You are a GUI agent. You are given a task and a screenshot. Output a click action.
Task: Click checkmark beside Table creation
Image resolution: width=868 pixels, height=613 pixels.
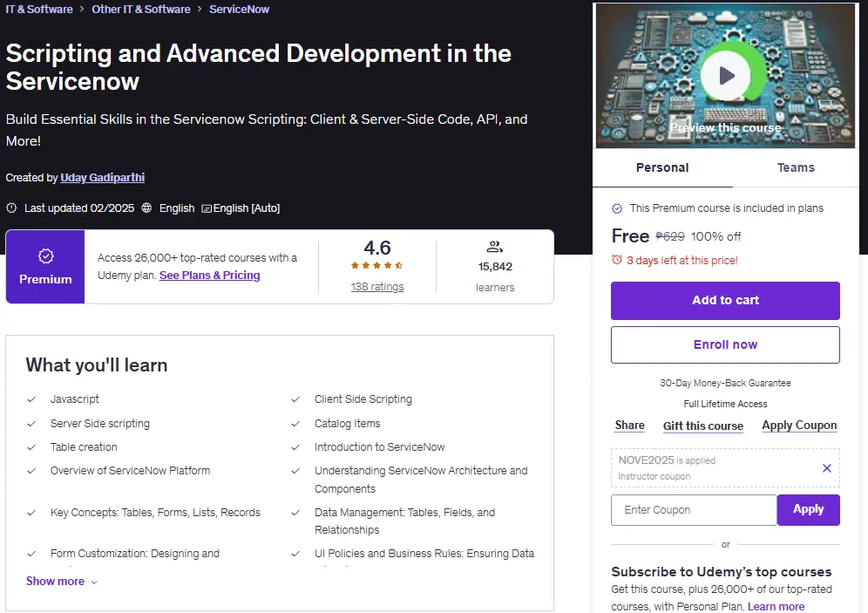[31, 446]
